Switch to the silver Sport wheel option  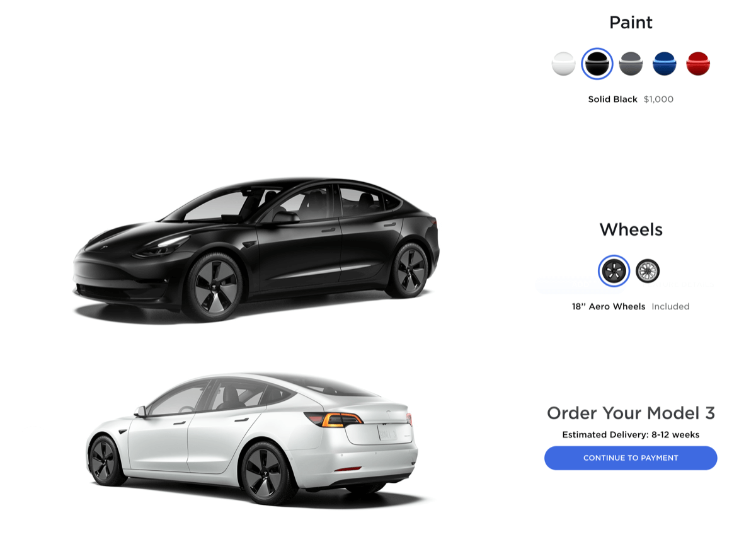coord(648,271)
